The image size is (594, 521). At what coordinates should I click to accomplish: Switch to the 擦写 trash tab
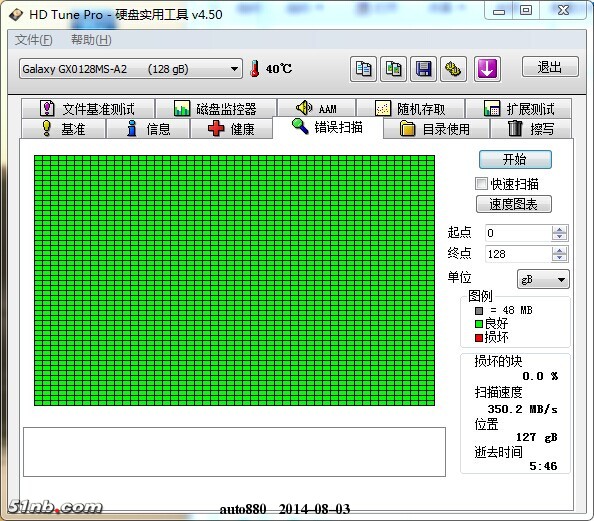531,129
